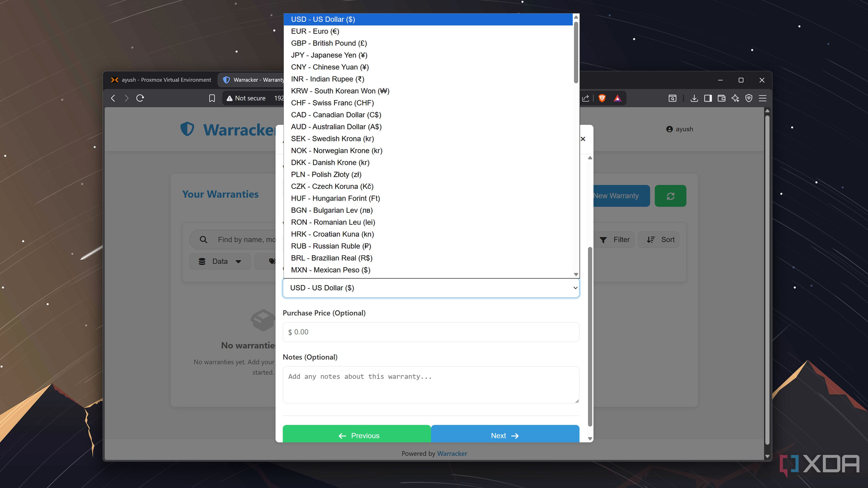Click the New Warranty button
This screenshot has height=488, width=868.
(621, 196)
